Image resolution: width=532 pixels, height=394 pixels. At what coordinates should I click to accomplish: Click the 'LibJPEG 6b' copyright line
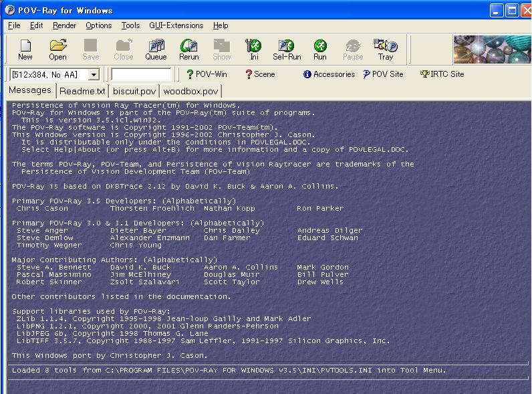(x=112, y=334)
